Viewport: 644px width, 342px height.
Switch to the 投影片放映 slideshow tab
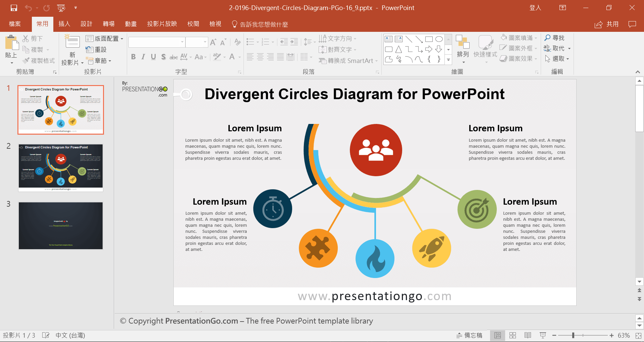(162, 24)
